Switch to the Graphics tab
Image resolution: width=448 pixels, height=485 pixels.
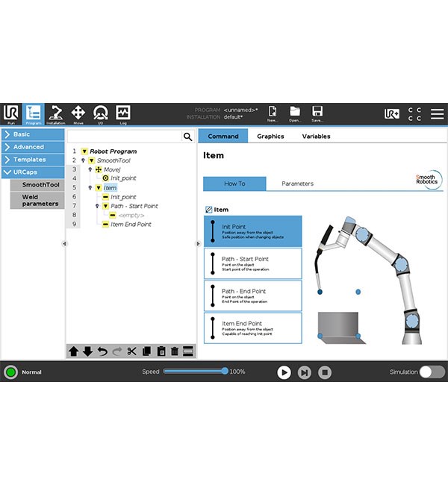(x=270, y=136)
